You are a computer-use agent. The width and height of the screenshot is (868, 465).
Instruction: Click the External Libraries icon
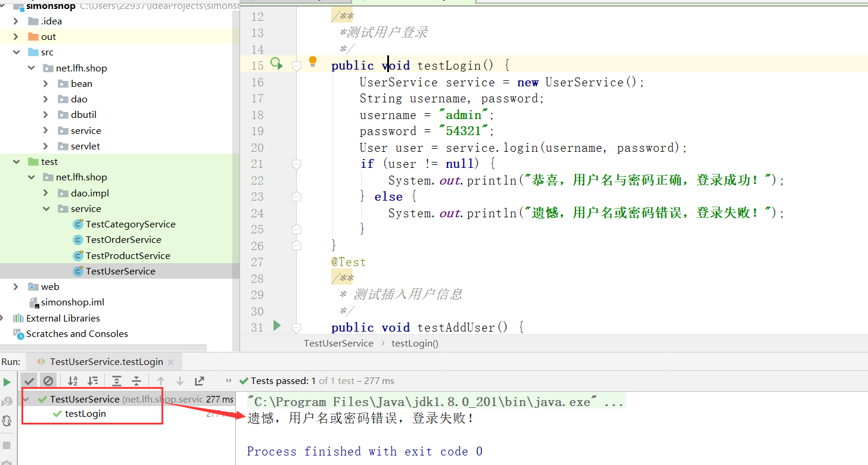(18, 318)
